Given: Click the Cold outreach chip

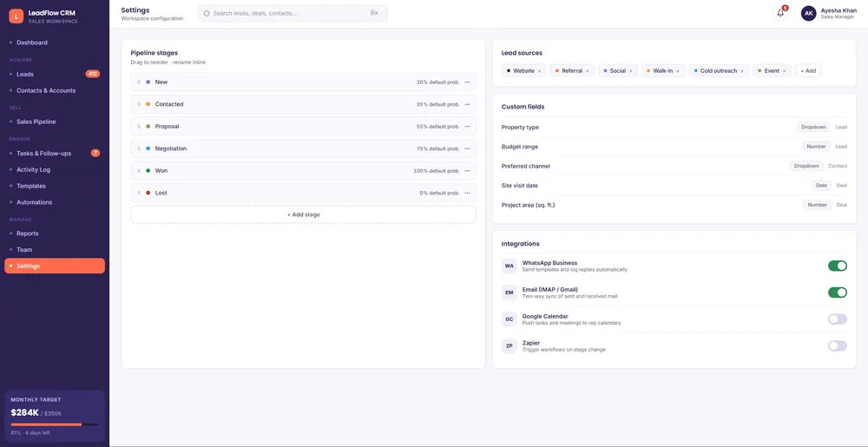Looking at the screenshot, I should pos(719,71).
